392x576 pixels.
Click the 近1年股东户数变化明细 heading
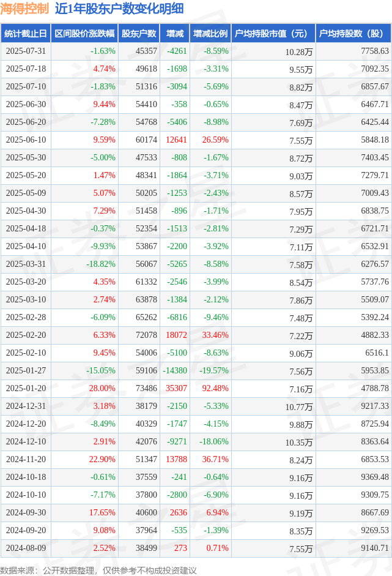pos(119,9)
